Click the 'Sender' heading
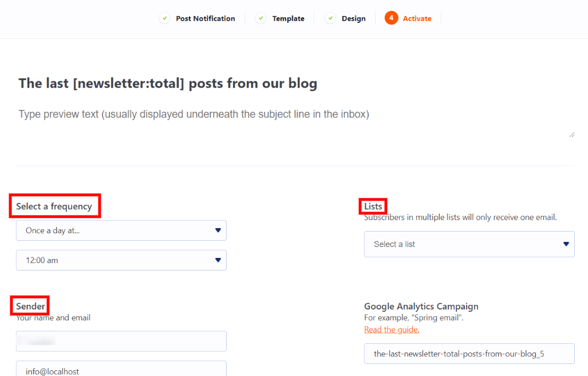This screenshot has height=376, width=588. tap(30, 306)
